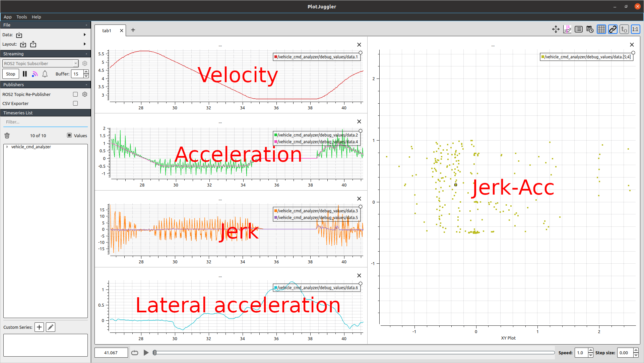This screenshot has width=644, height=363.
Task: Toggle the link axes chain icon
Action: click(613, 30)
